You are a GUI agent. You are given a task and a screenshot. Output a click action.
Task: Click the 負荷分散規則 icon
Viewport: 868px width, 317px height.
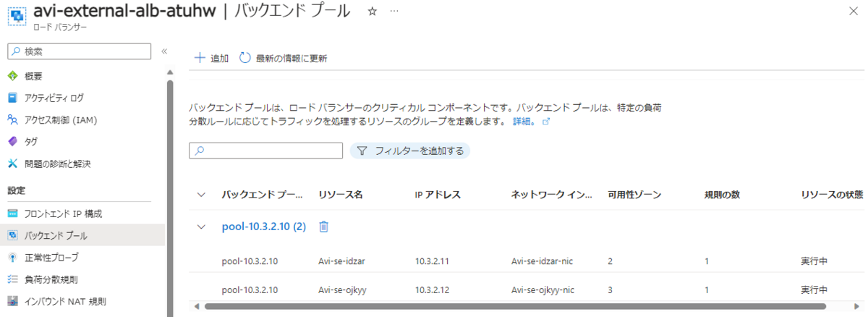[x=12, y=279]
